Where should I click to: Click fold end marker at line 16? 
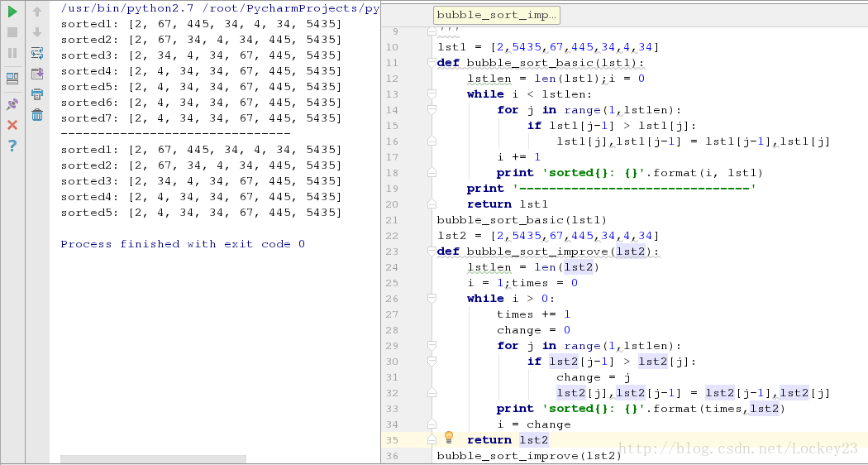coord(432,141)
